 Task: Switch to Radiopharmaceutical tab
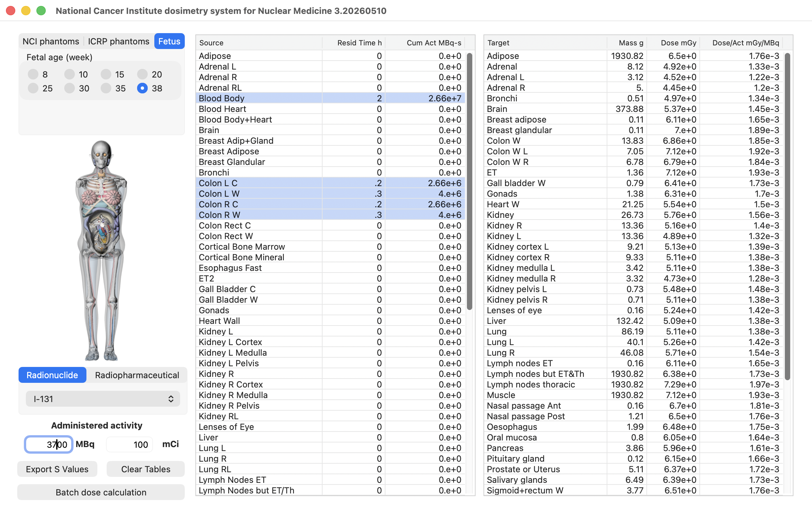(137, 375)
